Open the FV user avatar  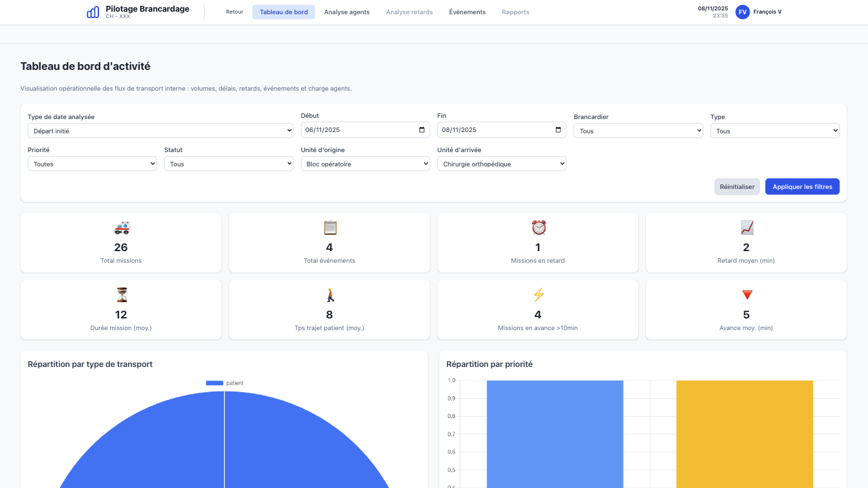point(742,12)
